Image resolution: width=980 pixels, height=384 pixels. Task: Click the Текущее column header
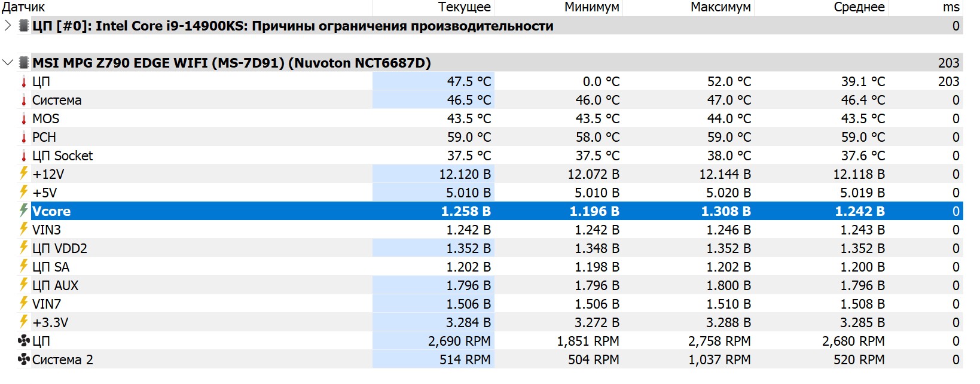pyautogui.click(x=464, y=7)
